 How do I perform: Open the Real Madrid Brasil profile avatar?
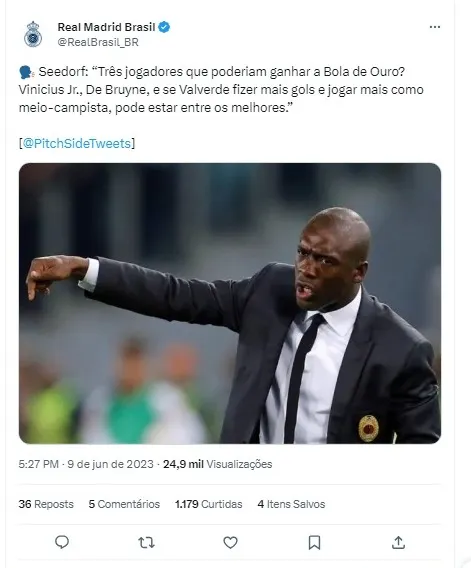33,34
